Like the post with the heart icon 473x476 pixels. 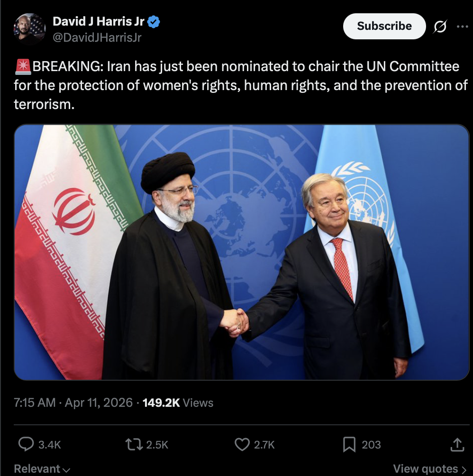[242, 444]
